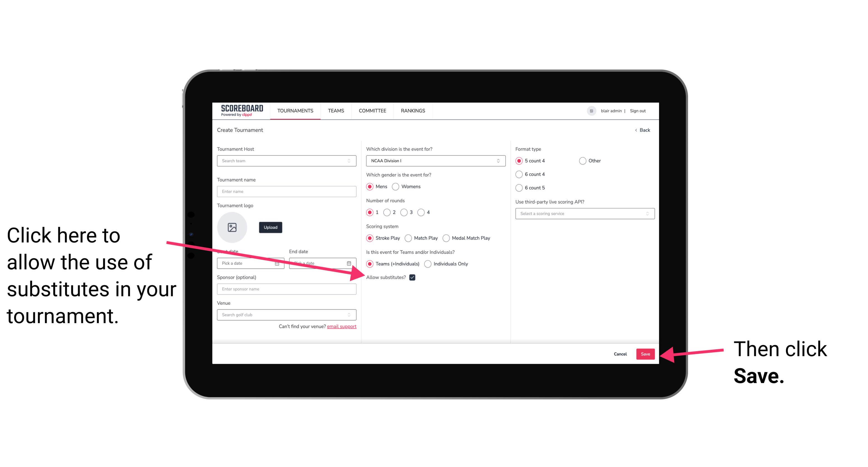Switch to the TOURNAMENTS tab

click(295, 111)
